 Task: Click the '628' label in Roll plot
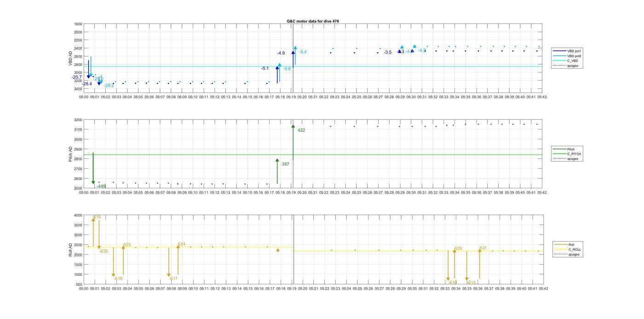click(458, 249)
